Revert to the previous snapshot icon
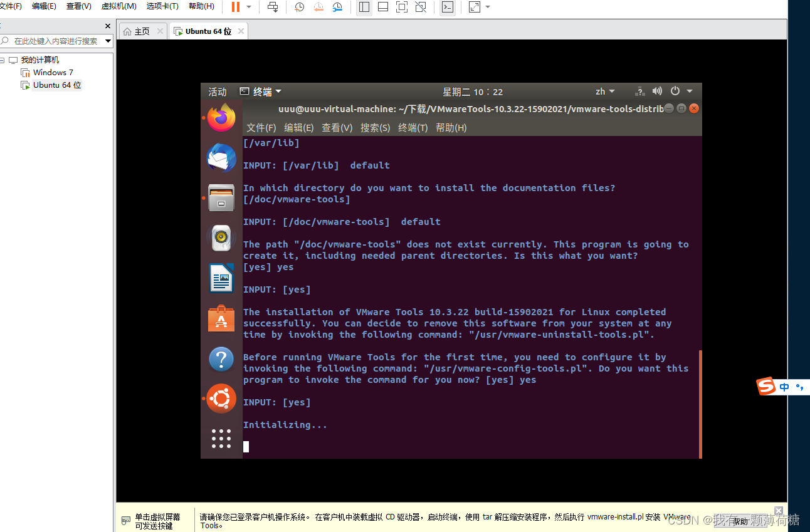The height and width of the screenshot is (532, 810). click(x=318, y=7)
